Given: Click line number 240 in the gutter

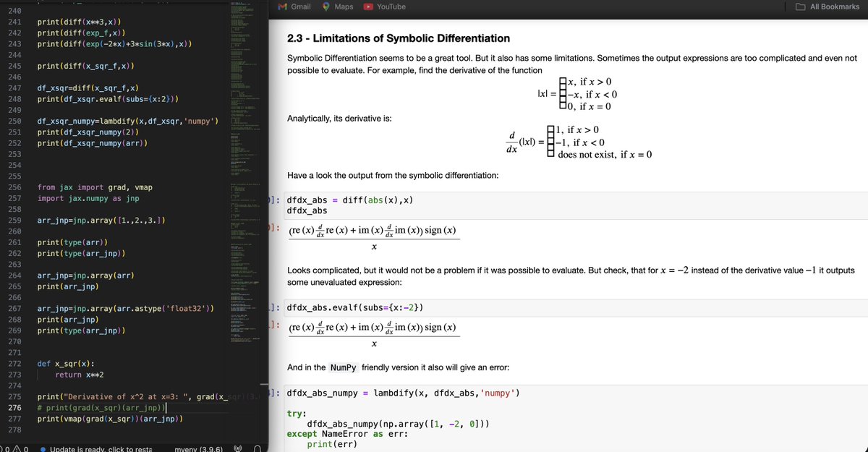Looking at the screenshot, I should (14, 12).
